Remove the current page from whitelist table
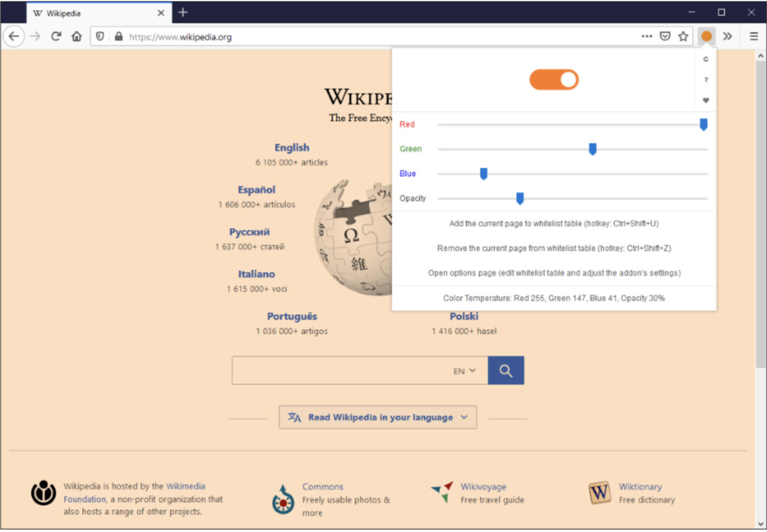Screen dimensions: 767x532 [554, 248]
